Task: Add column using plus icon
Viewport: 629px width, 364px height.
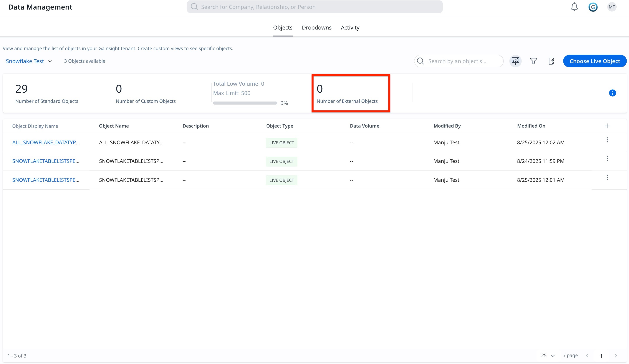Action: [607, 126]
